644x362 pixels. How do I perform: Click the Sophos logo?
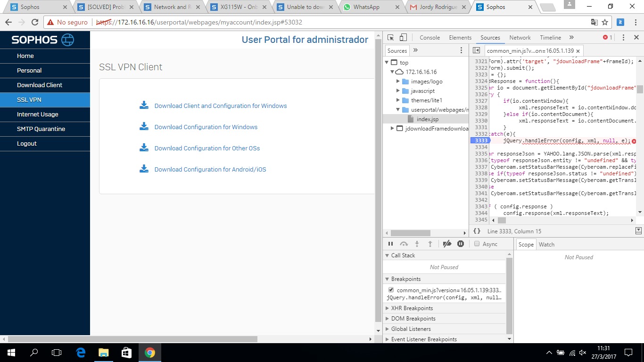(x=43, y=40)
